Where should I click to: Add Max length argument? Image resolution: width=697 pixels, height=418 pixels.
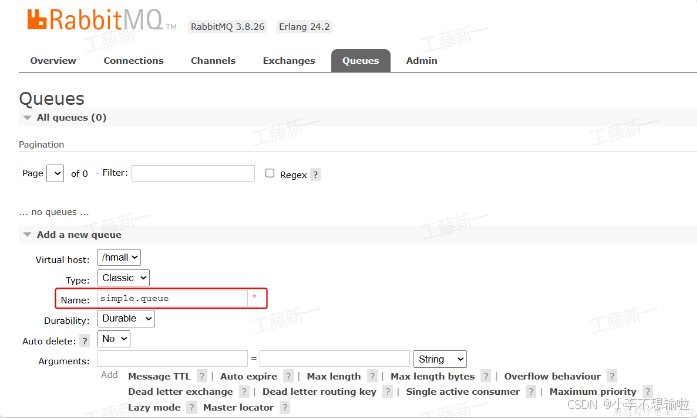coord(334,377)
